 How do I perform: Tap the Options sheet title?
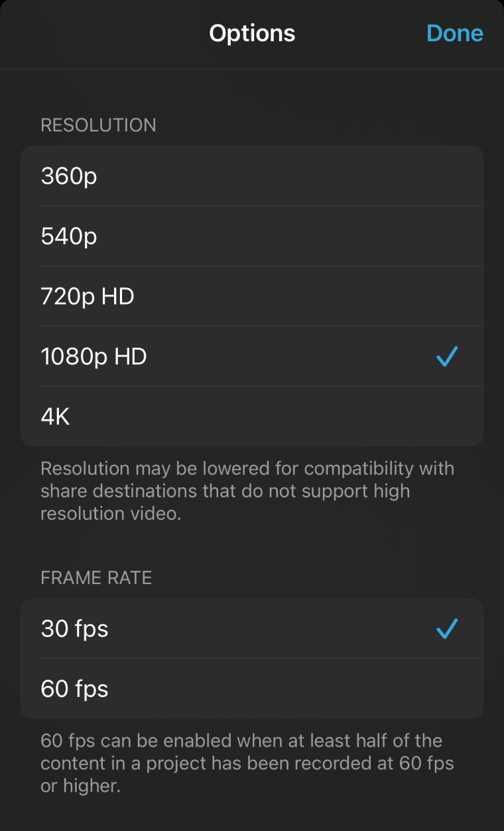pos(252,33)
